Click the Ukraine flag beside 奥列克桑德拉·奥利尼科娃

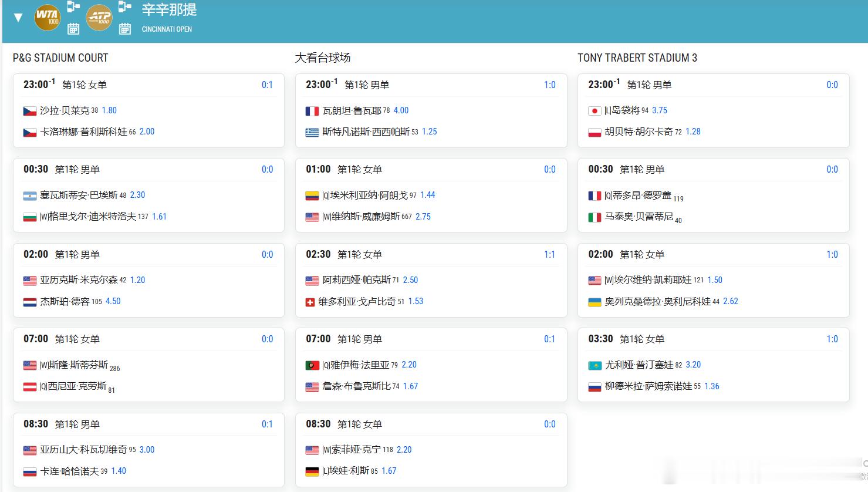[x=595, y=302]
